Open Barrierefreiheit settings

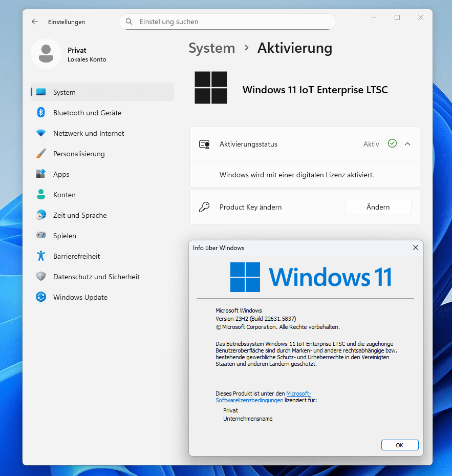click(x=102, y=256)
